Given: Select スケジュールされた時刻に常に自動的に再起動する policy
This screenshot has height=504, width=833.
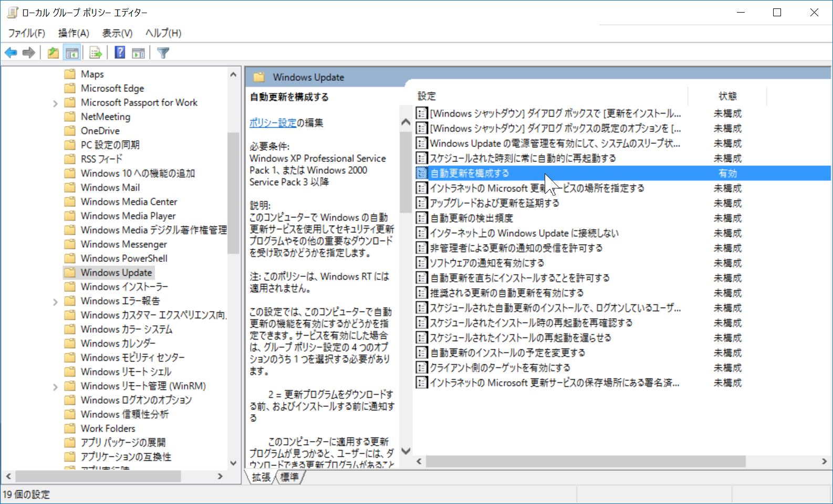Looking at the screenshot, I should click(x=523, y=158).
